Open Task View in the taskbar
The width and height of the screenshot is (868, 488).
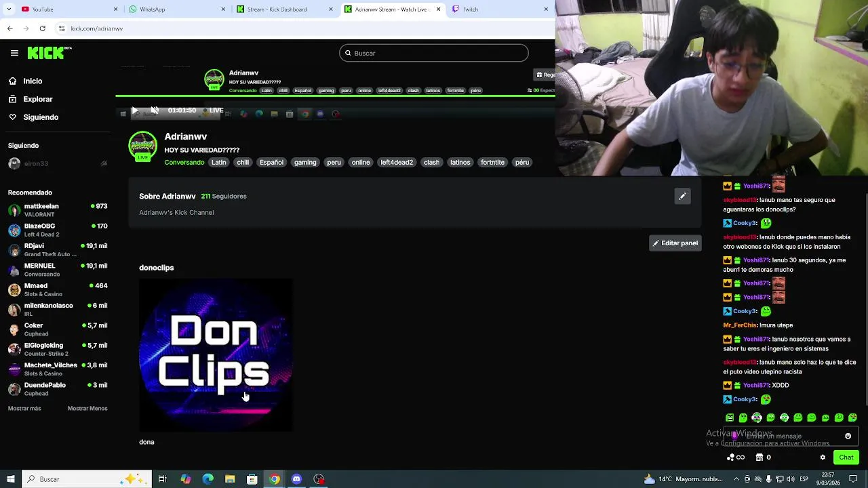163,479
